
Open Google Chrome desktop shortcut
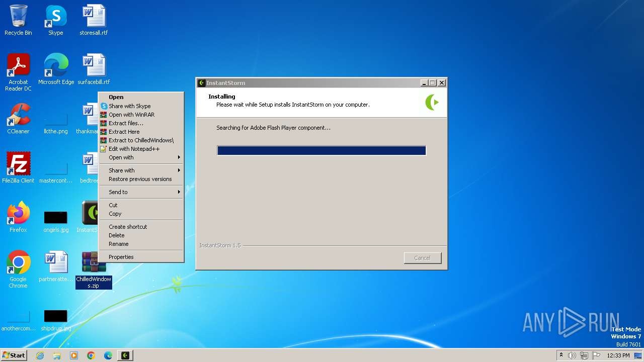[18, 269]
